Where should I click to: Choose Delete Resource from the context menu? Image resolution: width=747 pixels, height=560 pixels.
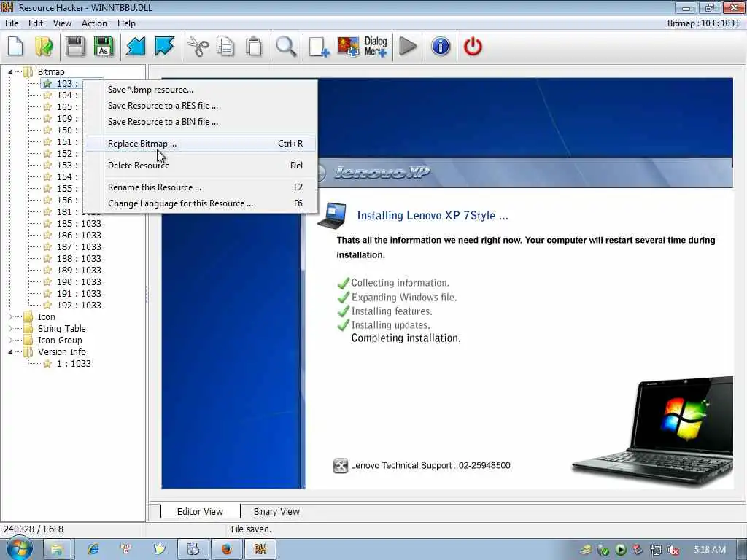point(200,166)
